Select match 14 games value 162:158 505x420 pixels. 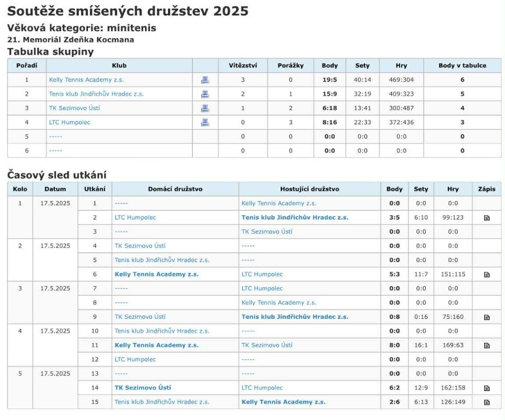coord(453,388)
